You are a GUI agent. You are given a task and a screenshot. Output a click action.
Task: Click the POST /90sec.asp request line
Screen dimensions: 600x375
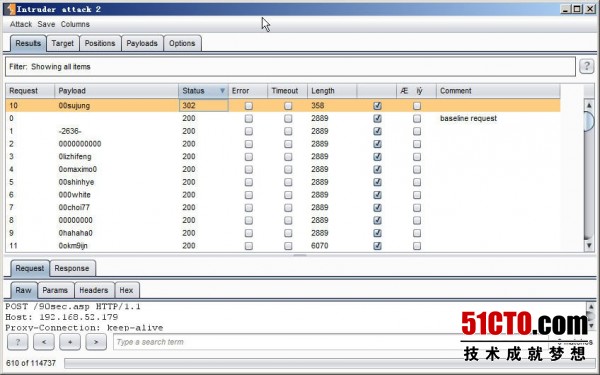73,307
